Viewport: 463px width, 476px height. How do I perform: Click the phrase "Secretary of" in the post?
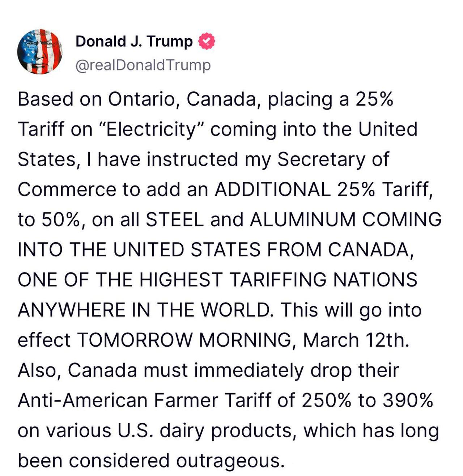[333, 159]
